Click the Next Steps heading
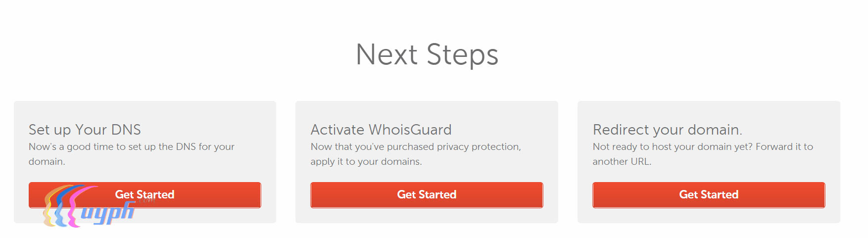 pos(427,54)
